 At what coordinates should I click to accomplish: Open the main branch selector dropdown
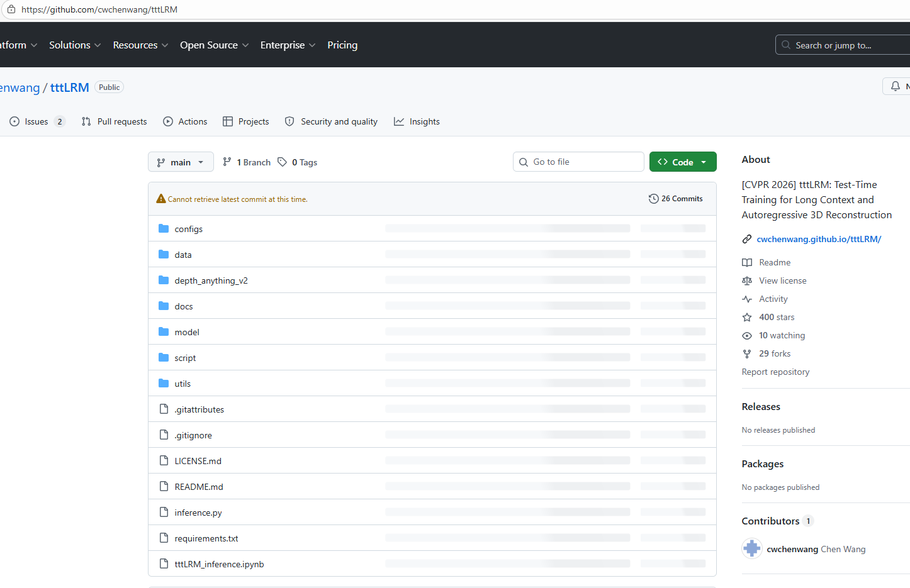pos(181,162)
